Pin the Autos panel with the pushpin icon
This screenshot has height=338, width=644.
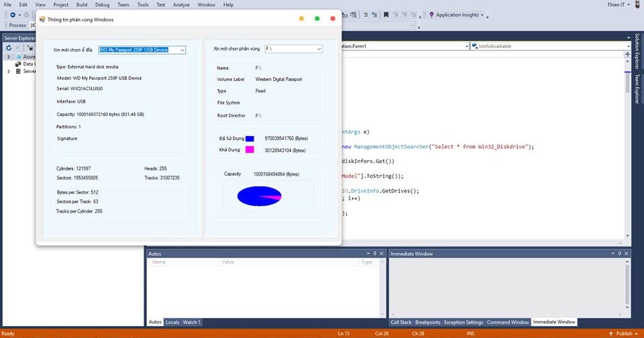(374, 253)
